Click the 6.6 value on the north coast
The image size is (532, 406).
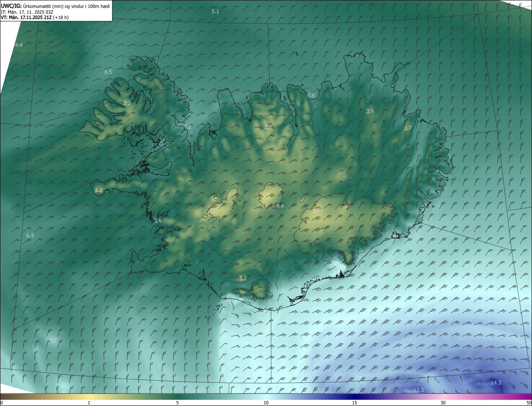pos(311,95)
